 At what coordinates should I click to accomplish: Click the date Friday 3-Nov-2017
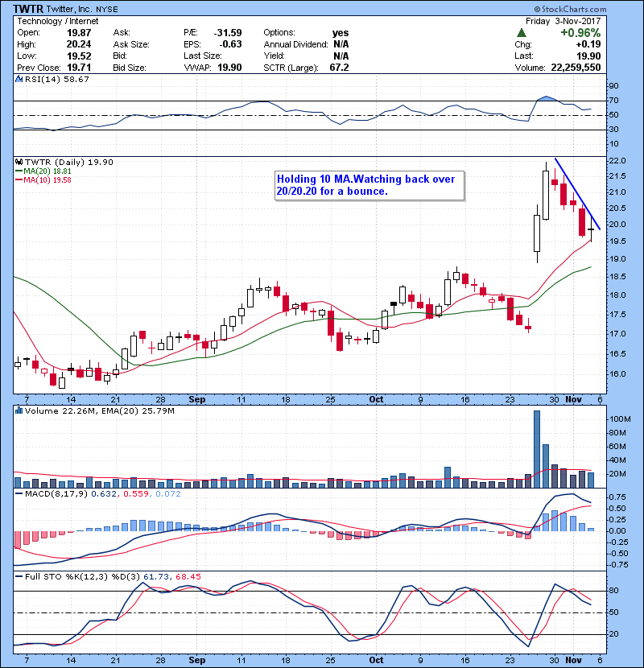[563, 21]
